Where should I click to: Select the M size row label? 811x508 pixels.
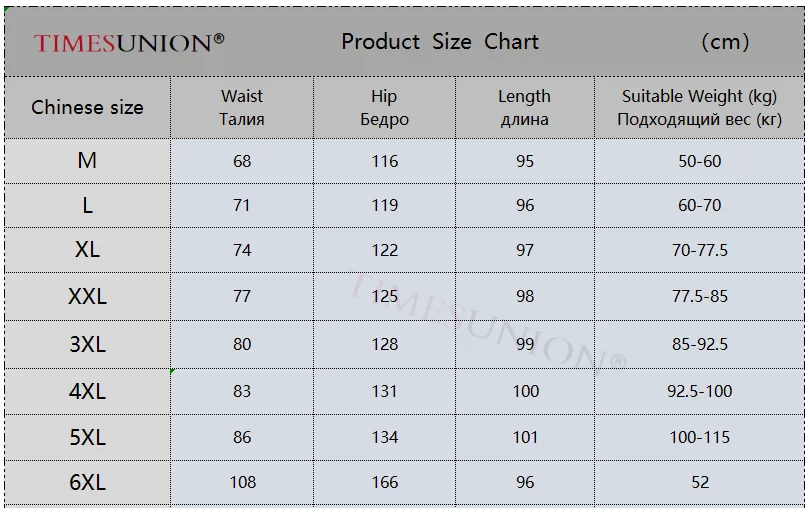coord(87,161)
